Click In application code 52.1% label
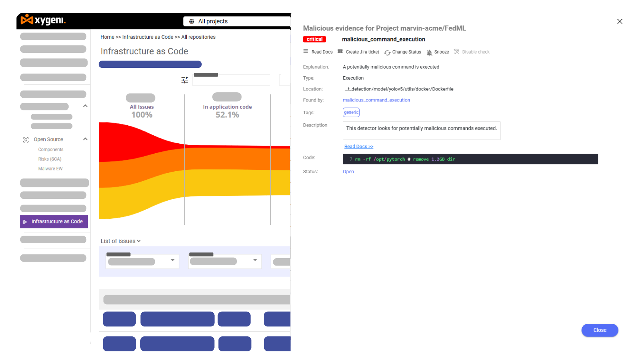The width and height of the screenshot is (644, 359). (x=227, y=111)
